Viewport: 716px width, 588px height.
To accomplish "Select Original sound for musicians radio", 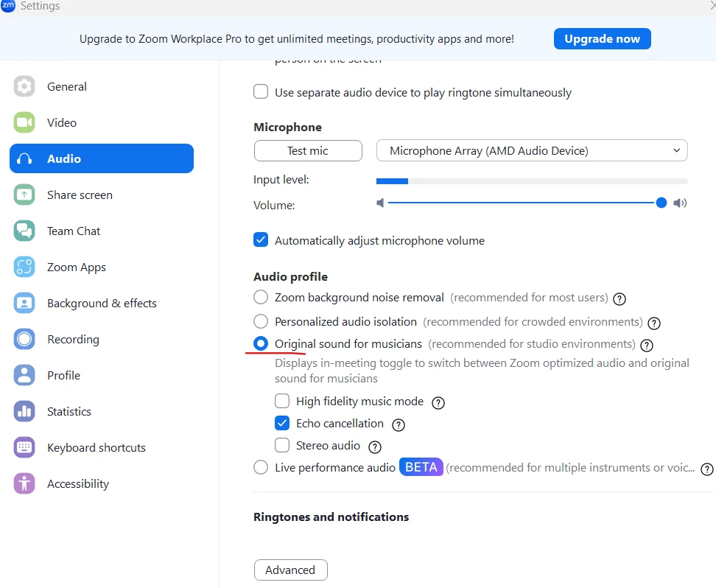I will tap(261, 343).
